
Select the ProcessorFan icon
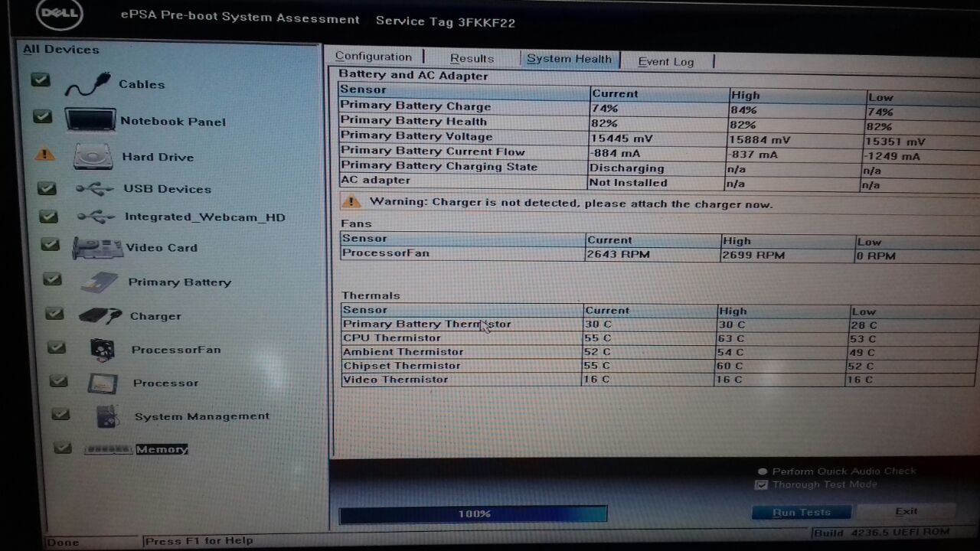point(103,350)
